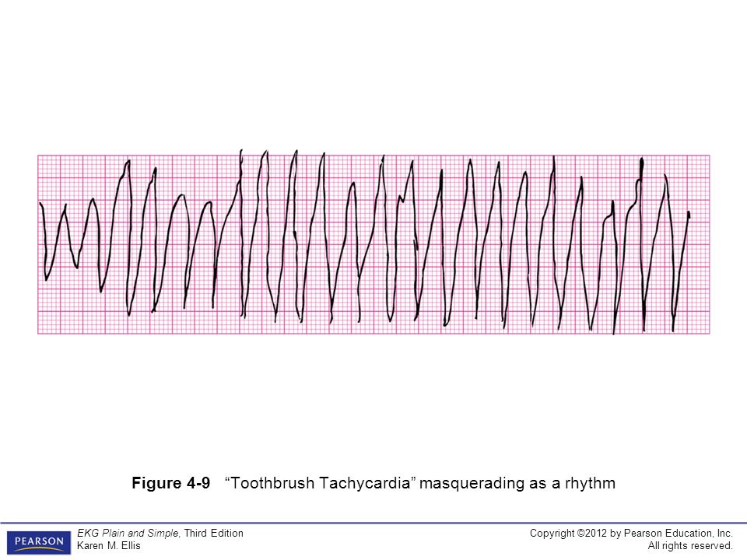The width and height of the screenshot is (747, 560).
Task: Click the Pearson logo in the footer
Action: tap(39, 542)
